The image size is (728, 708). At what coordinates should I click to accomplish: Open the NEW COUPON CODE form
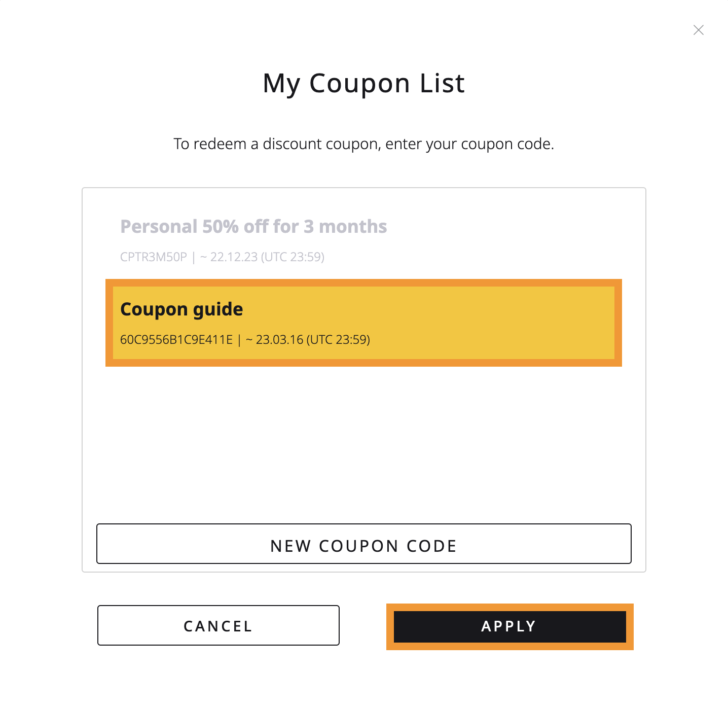363,544
